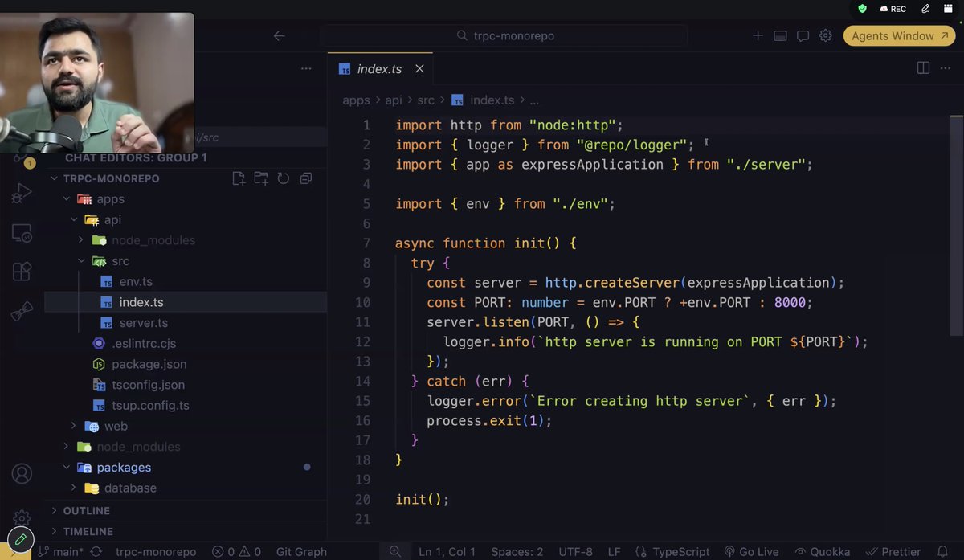Image resolution: width=964 pixels, height=560 pixels.
Task: Refresh the explorer tree
Action: click(283, 178)
